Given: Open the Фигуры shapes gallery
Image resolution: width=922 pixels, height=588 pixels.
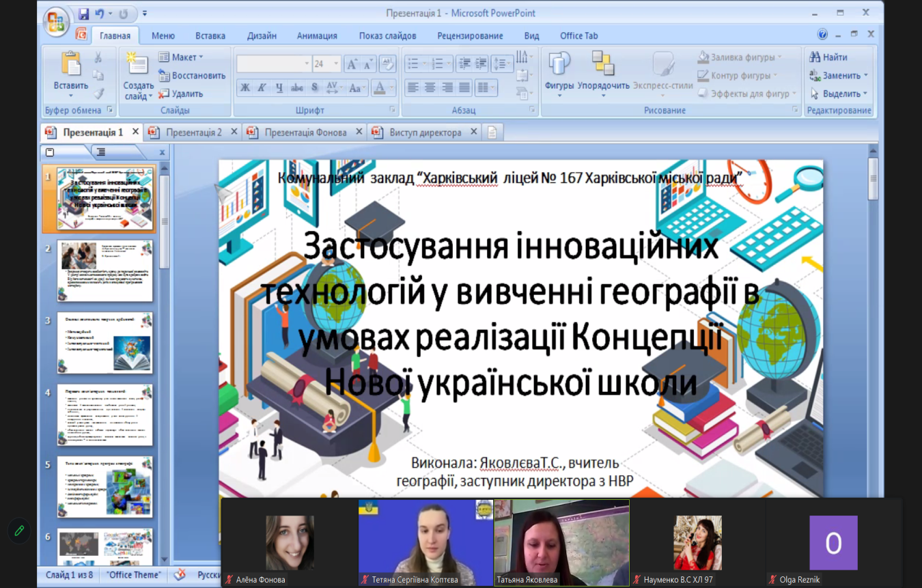Looking at the screenshot, I should point(559,73).
